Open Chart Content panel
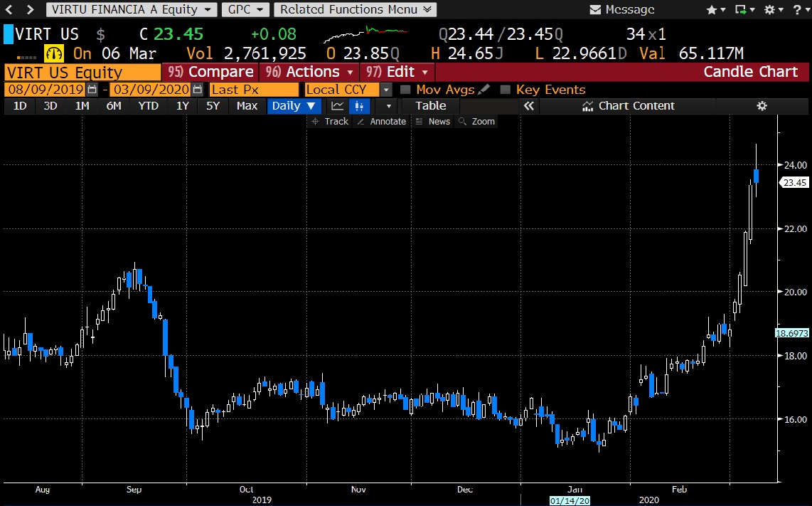 pos(628,106)
